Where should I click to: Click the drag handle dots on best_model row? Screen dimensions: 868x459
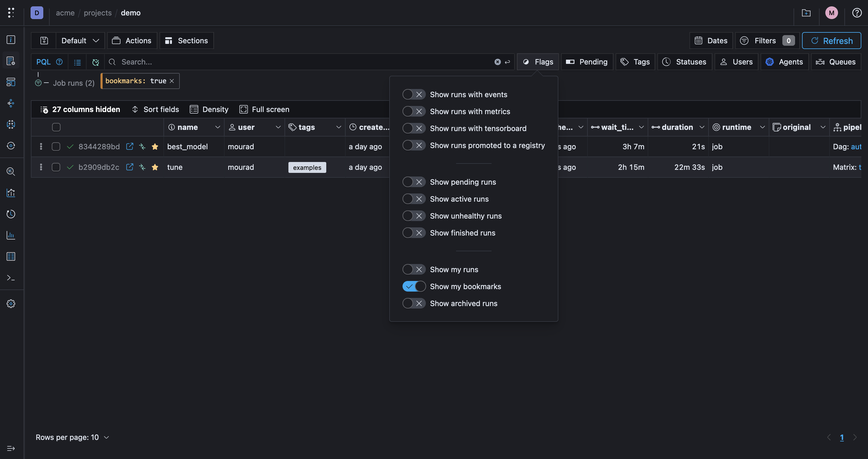pos(41,147)
